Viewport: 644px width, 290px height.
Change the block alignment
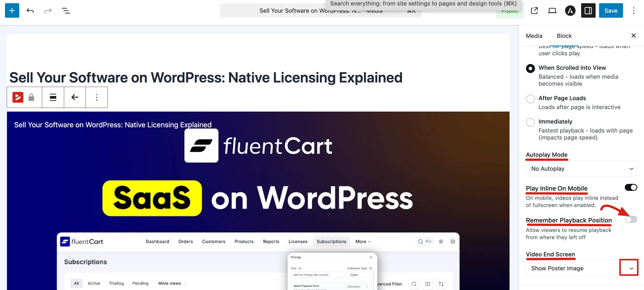tap(53, 97)
